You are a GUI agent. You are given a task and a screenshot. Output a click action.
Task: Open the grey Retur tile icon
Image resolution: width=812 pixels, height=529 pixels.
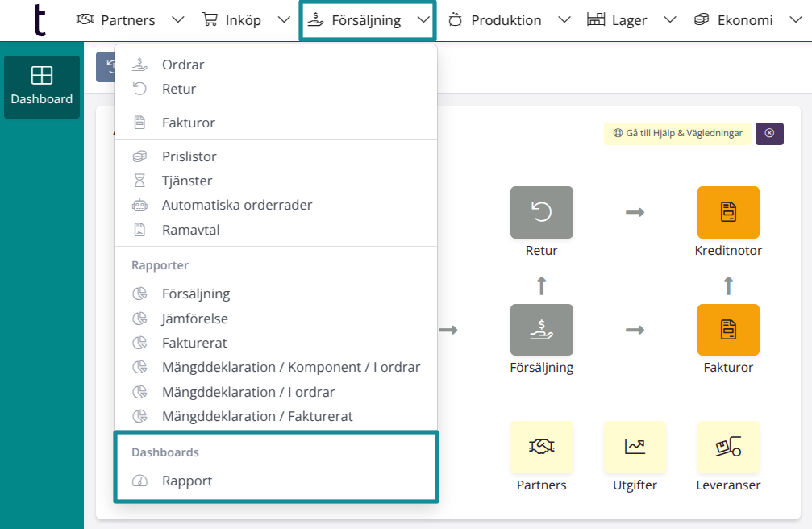pyautogui.click(x=541, y=212)
